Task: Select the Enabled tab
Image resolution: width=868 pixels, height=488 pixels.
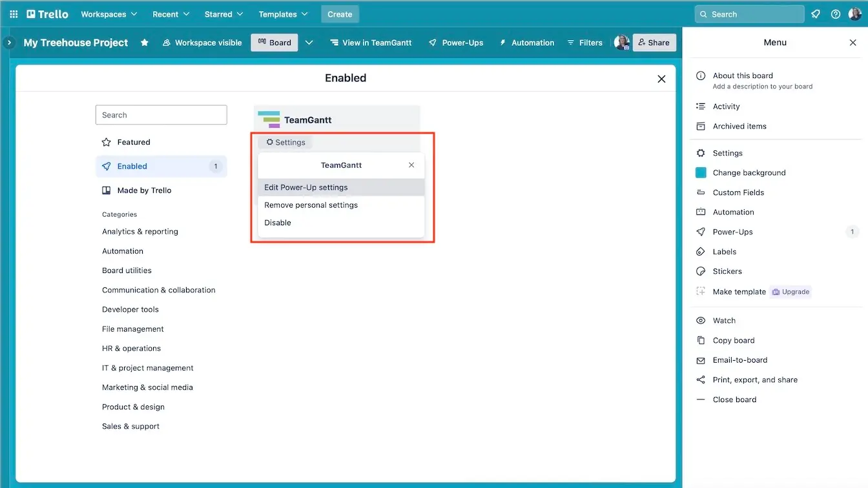Action: pyautogui.click(x=161, y=167)
